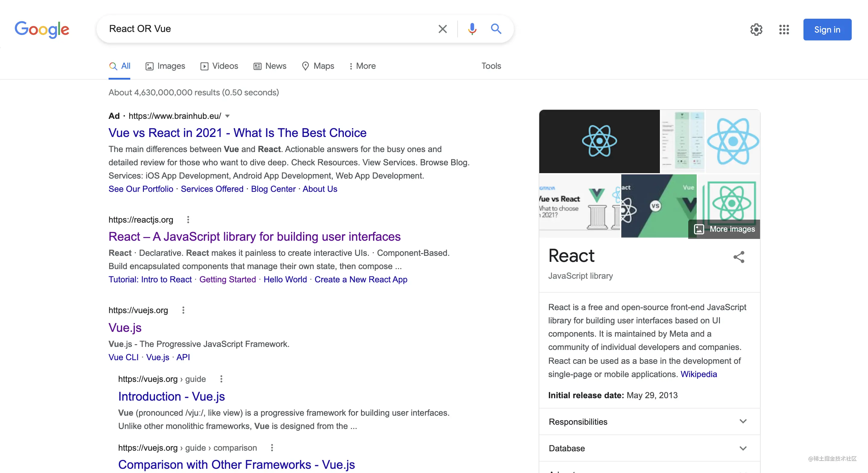Open the Vue.js result title
The height and width of the screenshot is (473, 868).
125,328
